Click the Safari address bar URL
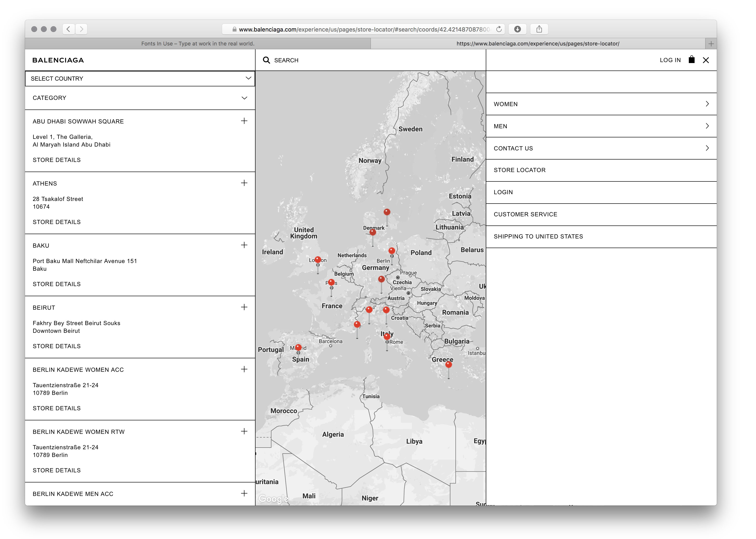756x539 pixels. 364,29
